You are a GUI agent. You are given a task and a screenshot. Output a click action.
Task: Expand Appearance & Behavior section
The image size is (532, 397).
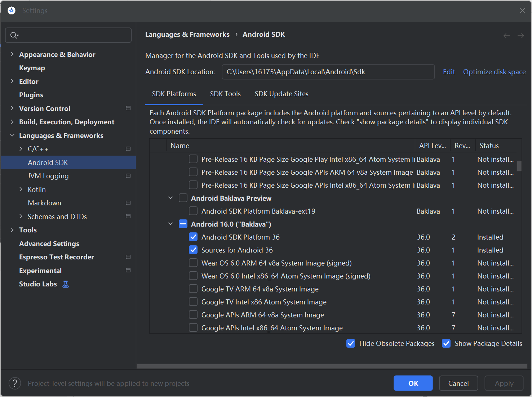click(12, 54)
